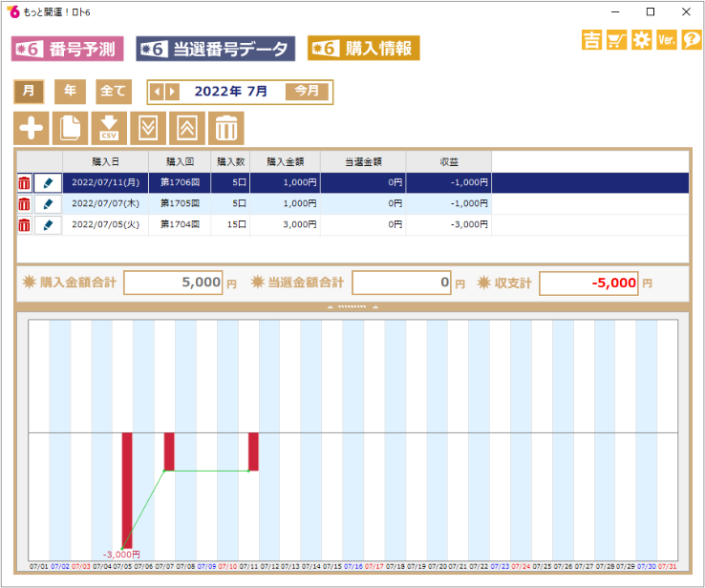
Task: Sort by 購入日 column header
Action: pyautogui.click(x=106, y=161)
